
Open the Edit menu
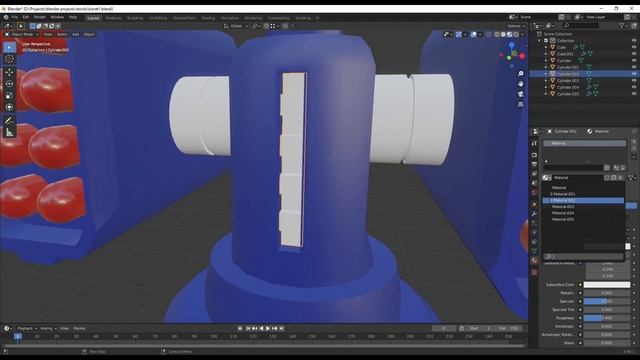(x=26, y=17)
